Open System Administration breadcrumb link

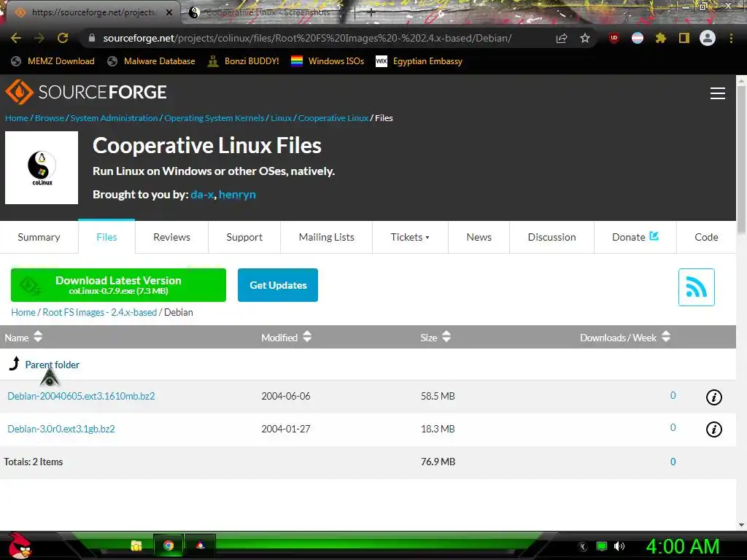pyautogui.click(x=114, y=118)
